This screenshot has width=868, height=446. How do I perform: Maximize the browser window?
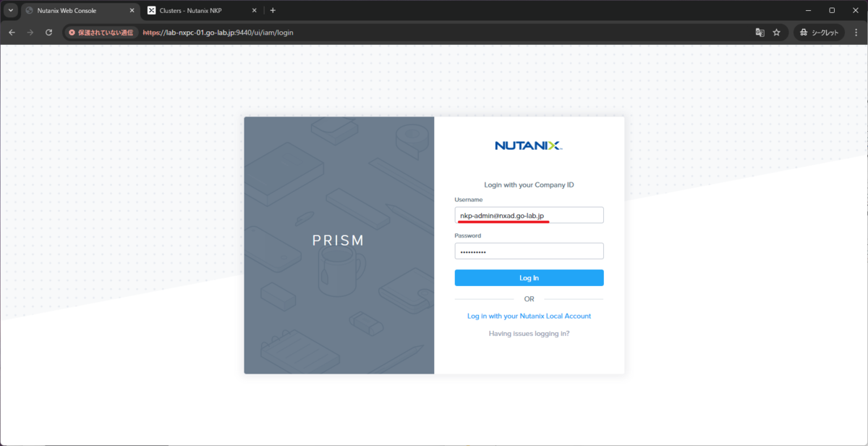[832, 10]
